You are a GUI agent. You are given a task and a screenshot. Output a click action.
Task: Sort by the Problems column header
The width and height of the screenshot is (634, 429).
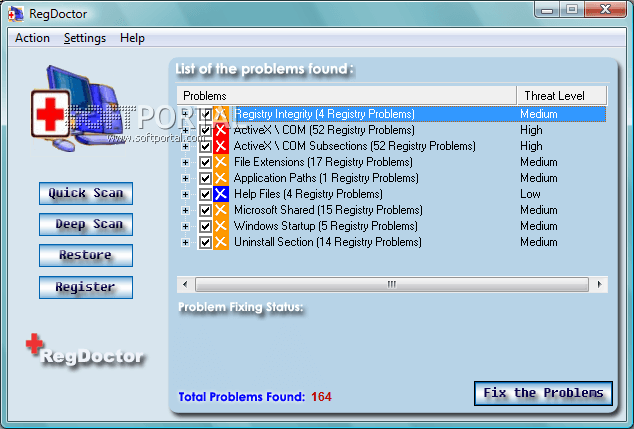tap(347, 96)
